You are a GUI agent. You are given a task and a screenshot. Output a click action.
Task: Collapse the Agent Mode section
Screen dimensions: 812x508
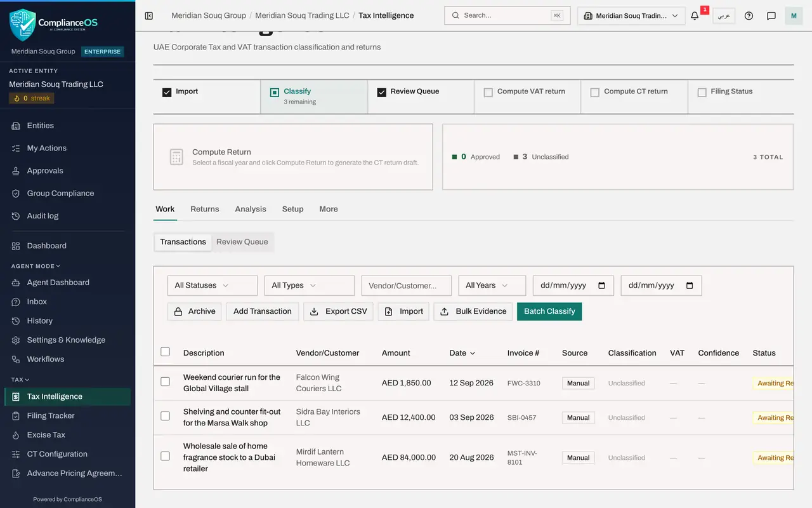tap(36, 266)
